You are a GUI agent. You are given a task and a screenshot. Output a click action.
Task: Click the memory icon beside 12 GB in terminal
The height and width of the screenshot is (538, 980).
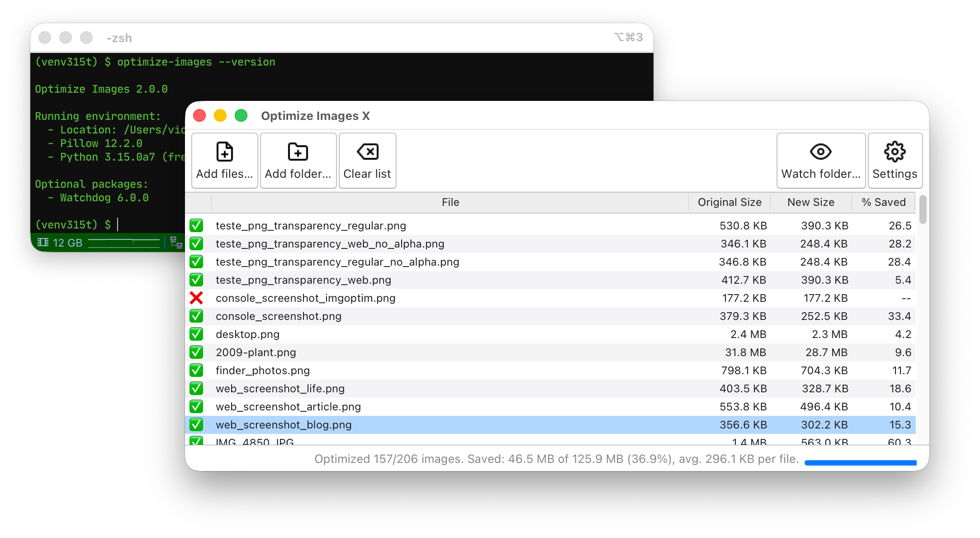[43, 243]
